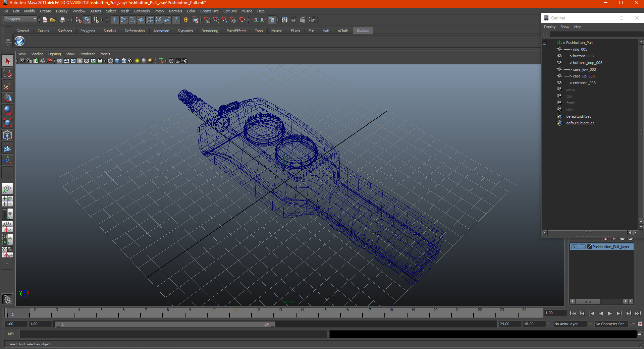Click the question mark selection mask icon

pyautogui.click(x=176, y=20)
